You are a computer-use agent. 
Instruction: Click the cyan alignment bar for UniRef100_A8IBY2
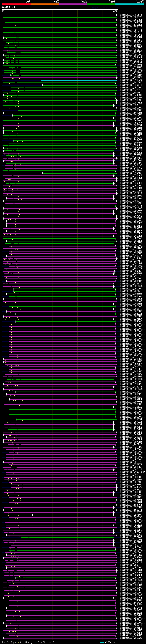(60, 15)
